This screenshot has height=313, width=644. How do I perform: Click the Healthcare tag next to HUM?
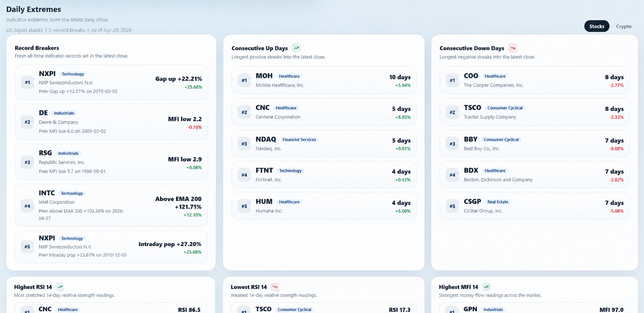tap(289, 202)
